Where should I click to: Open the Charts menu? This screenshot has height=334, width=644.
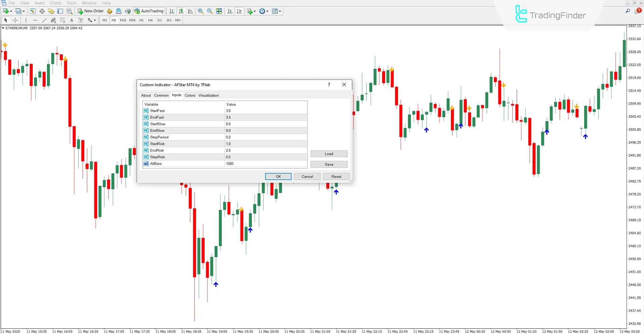(x=55, y=3)
